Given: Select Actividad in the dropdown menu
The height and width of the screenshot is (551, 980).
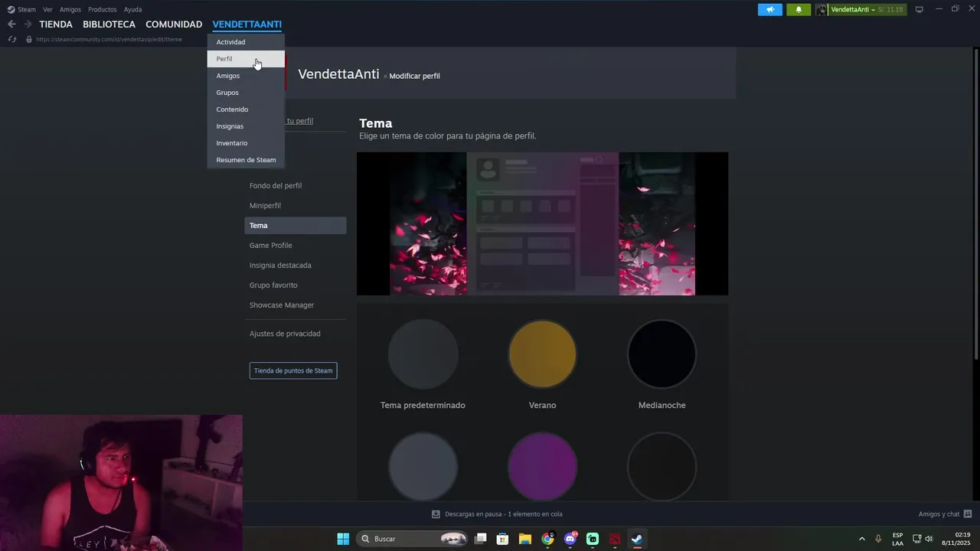Looking at the screenshot, I should coord(246,42).
